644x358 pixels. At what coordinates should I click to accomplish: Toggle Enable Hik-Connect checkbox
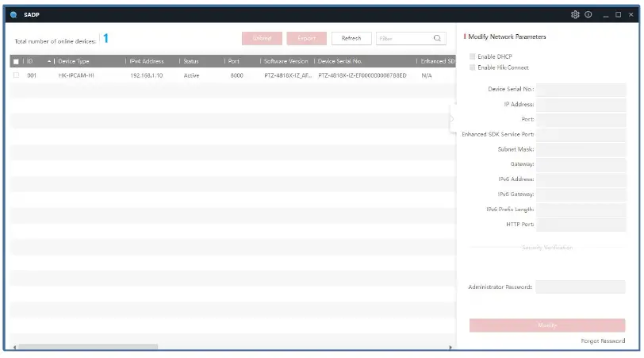(473, 67)
